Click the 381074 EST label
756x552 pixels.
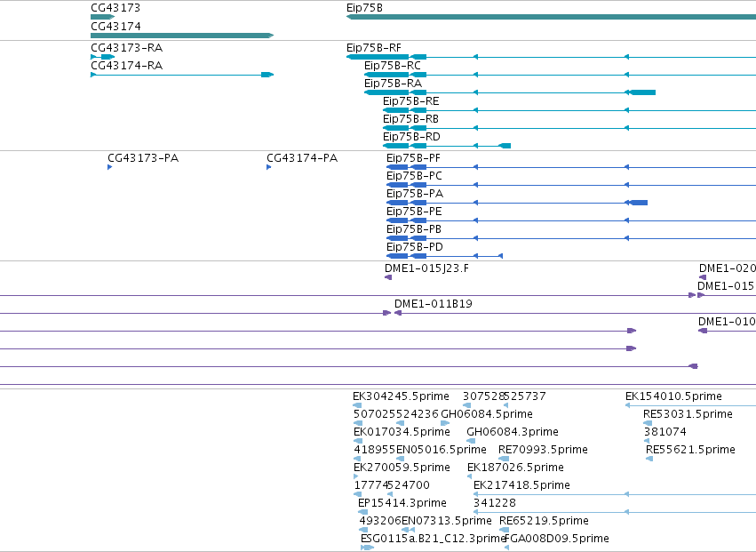(x=664, y=432)
